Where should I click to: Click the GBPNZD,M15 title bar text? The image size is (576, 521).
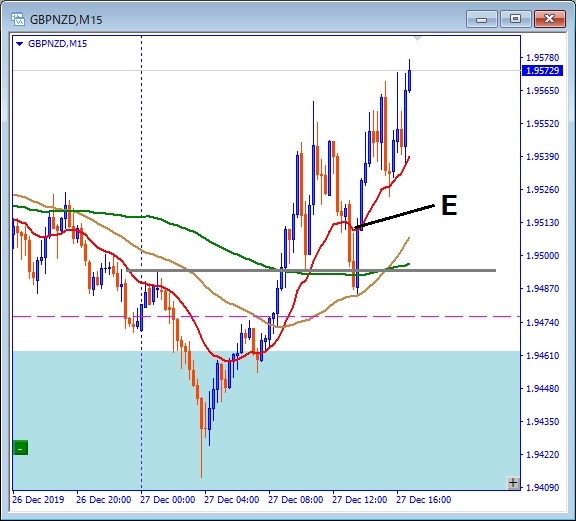click(x=66, y=19)
